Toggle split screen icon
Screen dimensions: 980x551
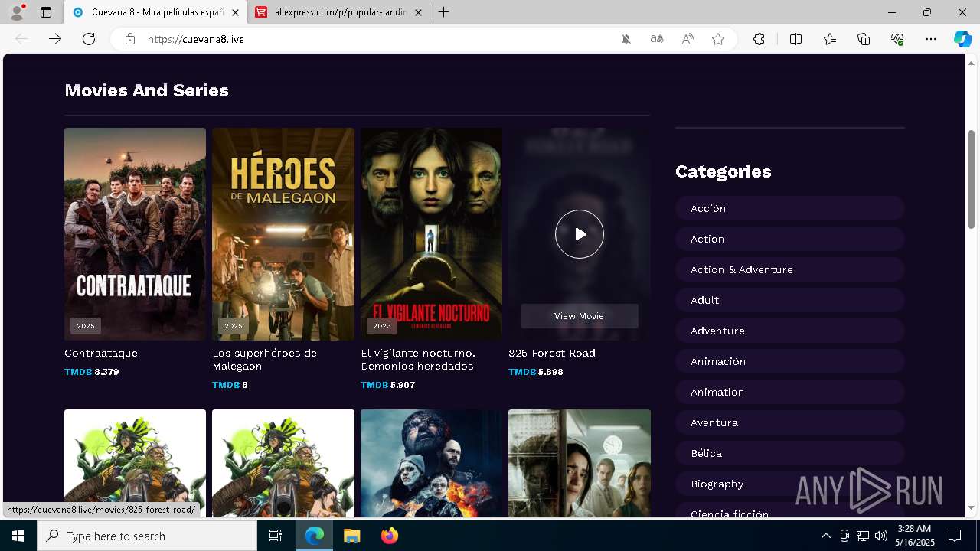pos(795,39)
